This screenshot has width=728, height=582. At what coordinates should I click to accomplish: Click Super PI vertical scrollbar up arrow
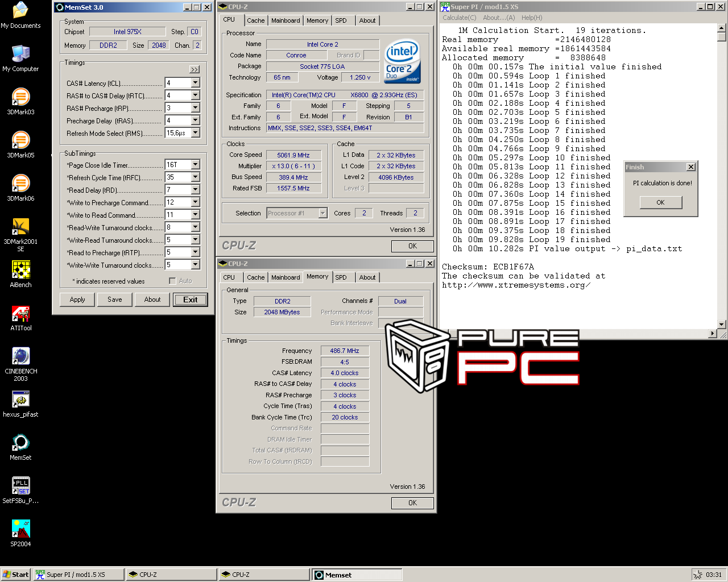[722, 28]
